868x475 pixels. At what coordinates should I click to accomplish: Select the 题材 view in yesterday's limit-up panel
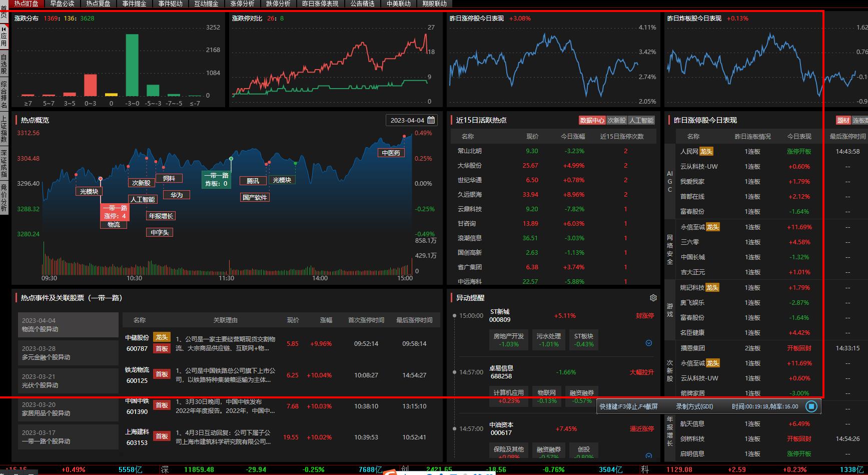click(x=843, y=121)
